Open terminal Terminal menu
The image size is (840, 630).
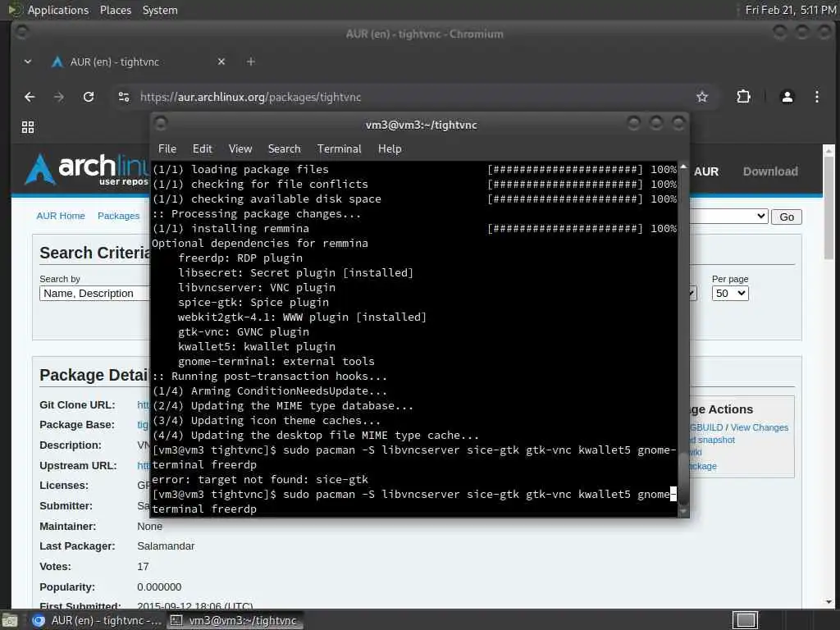[x=339, y=149]
